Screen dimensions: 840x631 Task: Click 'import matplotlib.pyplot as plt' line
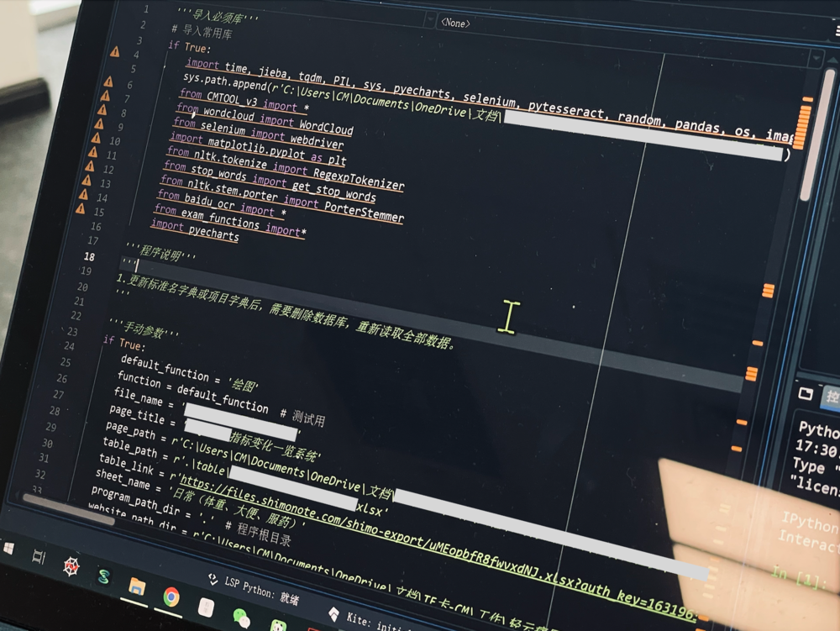(x=258, y=149)
